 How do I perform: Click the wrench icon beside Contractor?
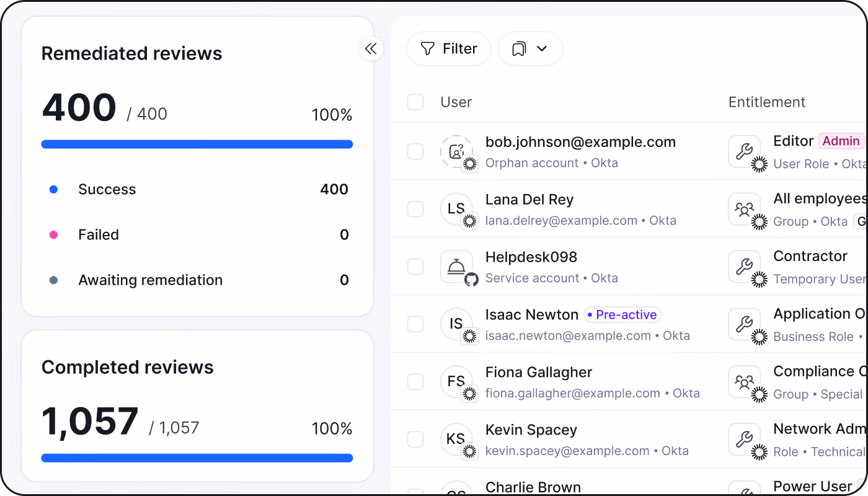[x=744, y=267]
